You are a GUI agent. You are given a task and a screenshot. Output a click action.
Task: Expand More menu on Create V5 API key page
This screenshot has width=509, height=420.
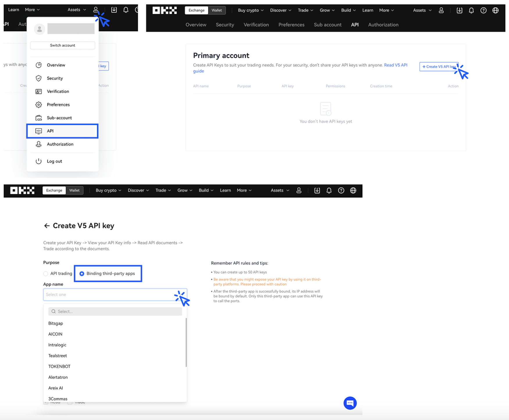pyautogui.click(x=244, y=191)
